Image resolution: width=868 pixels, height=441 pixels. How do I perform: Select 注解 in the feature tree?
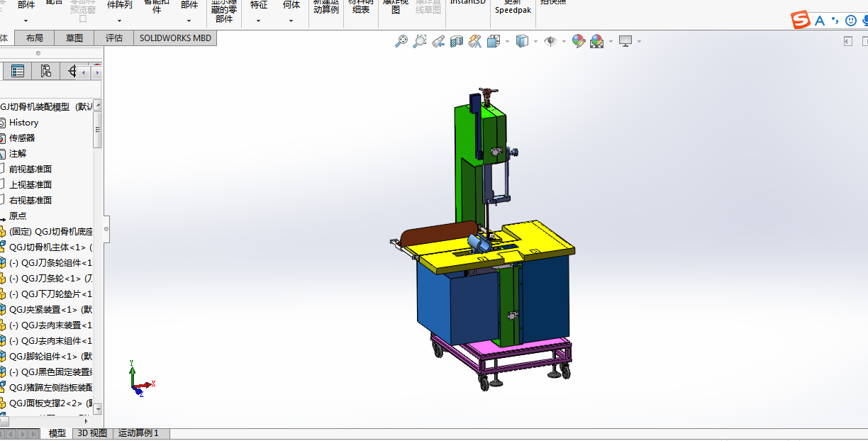(x=18, y=154)
